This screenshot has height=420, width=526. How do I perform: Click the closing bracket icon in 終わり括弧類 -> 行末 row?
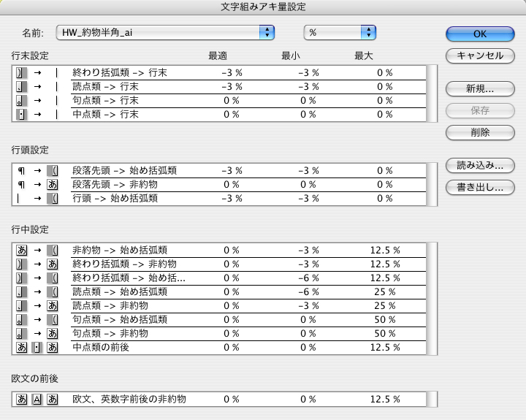20,73
